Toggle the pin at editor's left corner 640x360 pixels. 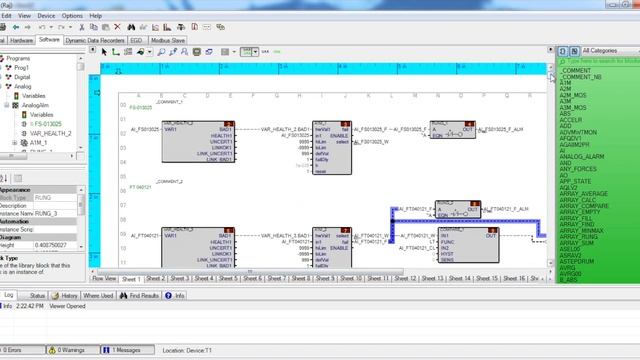(93, 50)
